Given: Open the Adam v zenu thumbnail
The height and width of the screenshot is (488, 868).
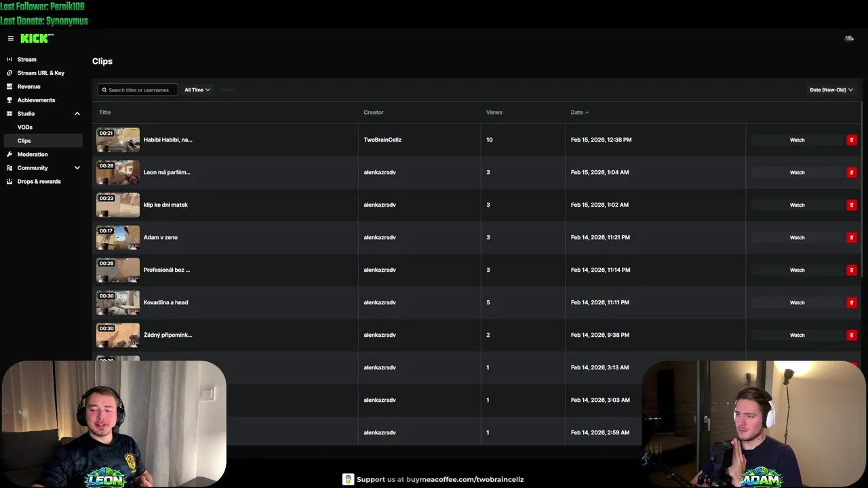Looking at the screenshot, I should [118, 237].
